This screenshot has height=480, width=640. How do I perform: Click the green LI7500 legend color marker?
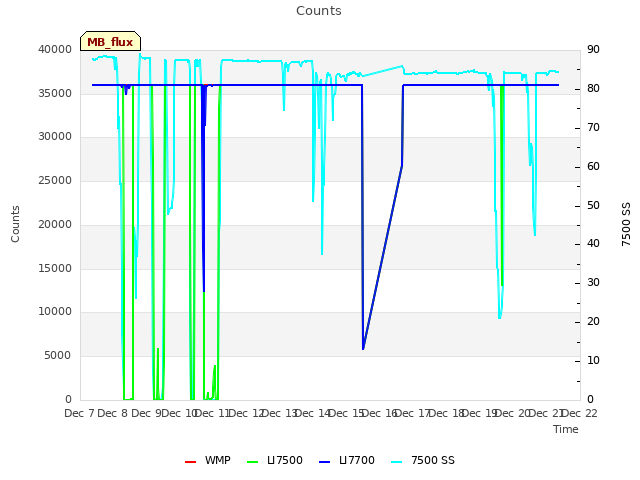(x=253, y=462)
